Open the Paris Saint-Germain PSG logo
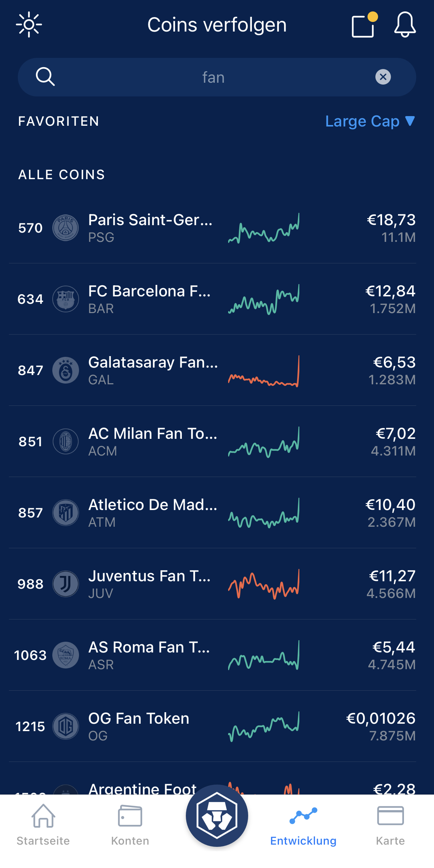Image resolution: width=434 pixels, height=868 pixels. pyautogui.click(x=66, y=228)
